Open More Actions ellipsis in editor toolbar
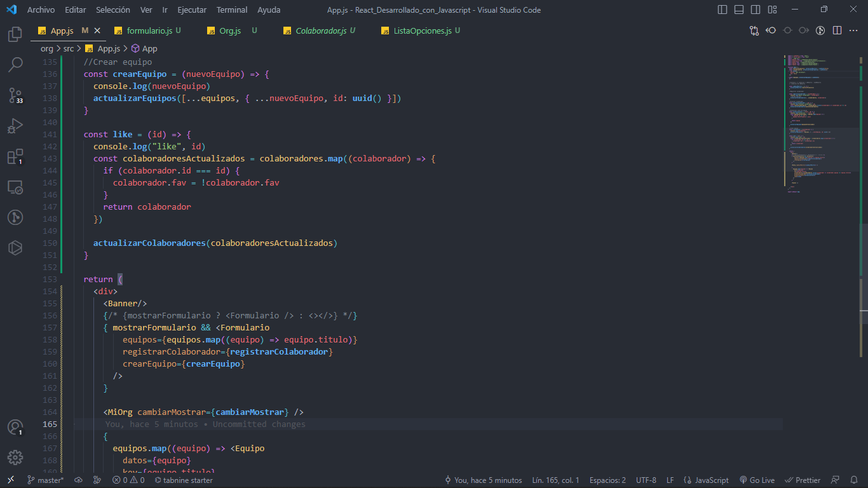This screenshot has height=488, width=868. point(853,30)
